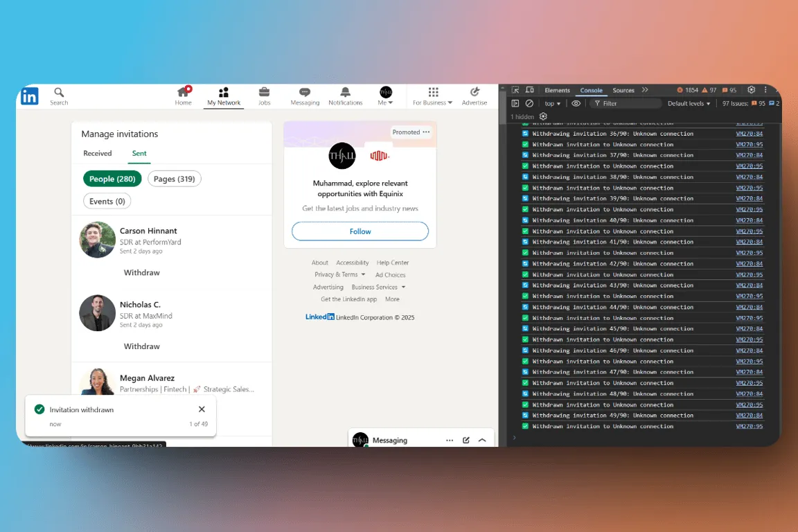Viewport: 798px width, 532px height.
Task: Click the LinkedIn home logo
Action: (x=29, y=96)
